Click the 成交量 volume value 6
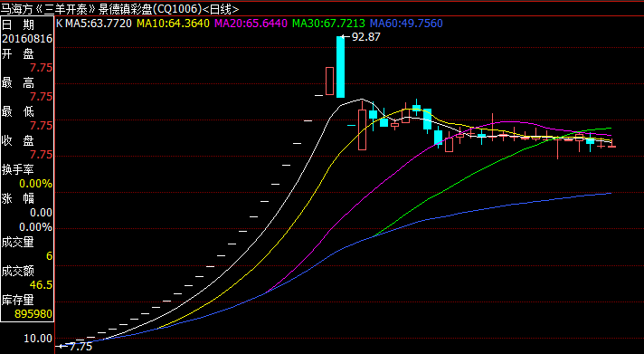The width and height of the screenshot is (644, 354). click(x=49, y=256)
